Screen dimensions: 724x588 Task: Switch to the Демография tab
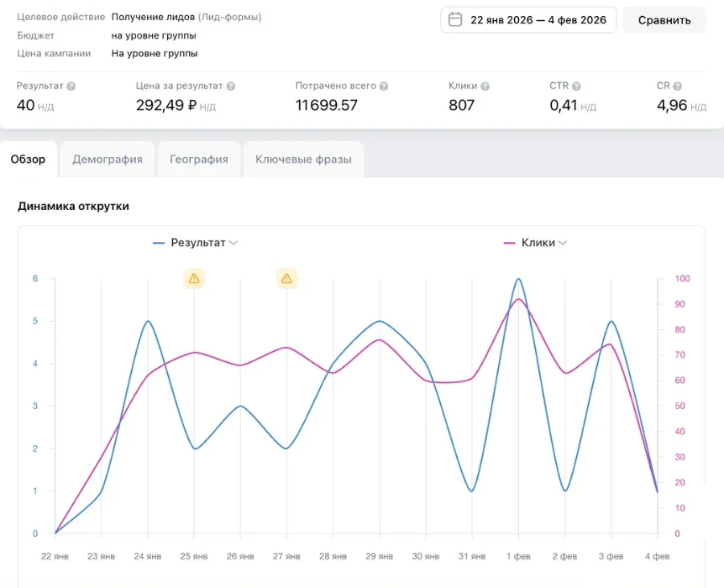tap(108, 160)
